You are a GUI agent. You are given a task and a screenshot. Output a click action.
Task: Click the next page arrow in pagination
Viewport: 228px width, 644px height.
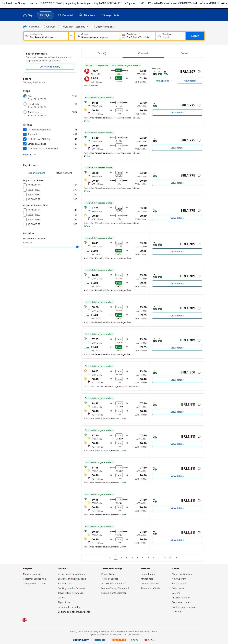pos(176,557)
